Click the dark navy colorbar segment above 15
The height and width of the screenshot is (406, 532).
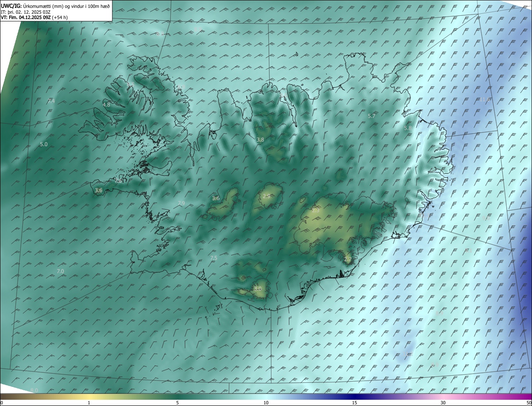point(355,397)
